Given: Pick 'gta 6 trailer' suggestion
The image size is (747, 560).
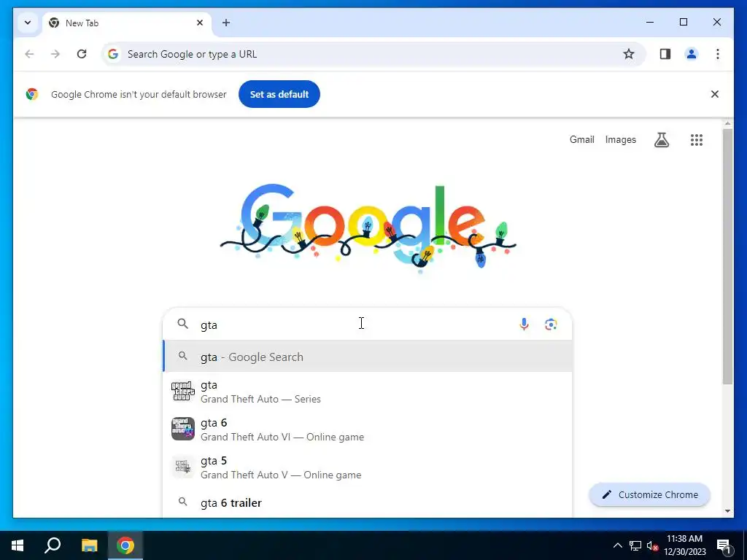Looking at the screenshot, I should 368,502.
